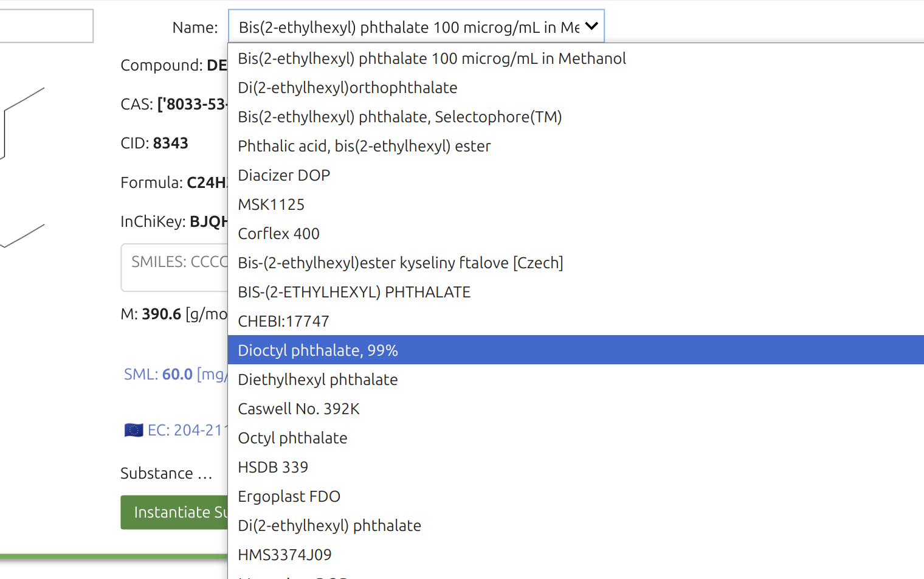Click the CID value 8343
Image resolution: width=924 pixels, height=579 pixels.
pyautogui.click(x=171, y=143)
